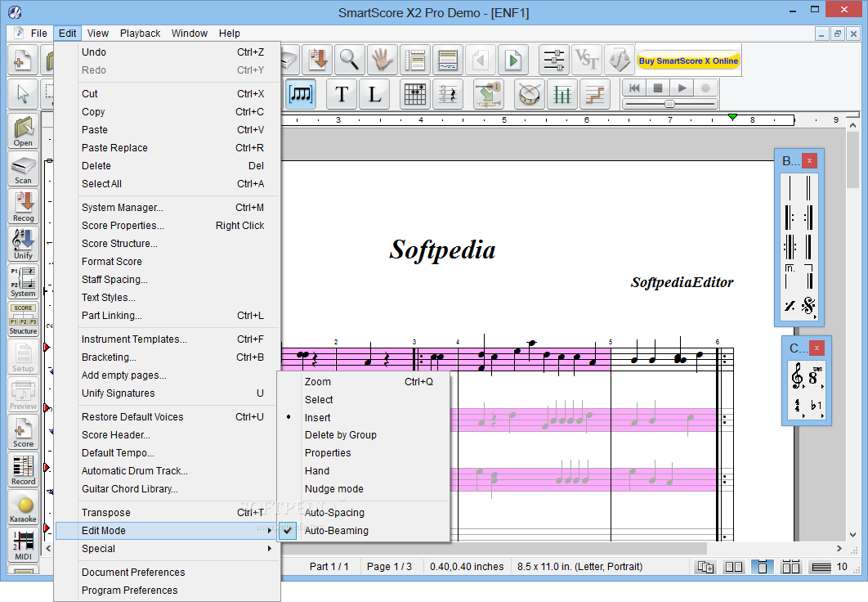868x602 pixels.
Task: Open the Help menu
Action: [229, 34]
